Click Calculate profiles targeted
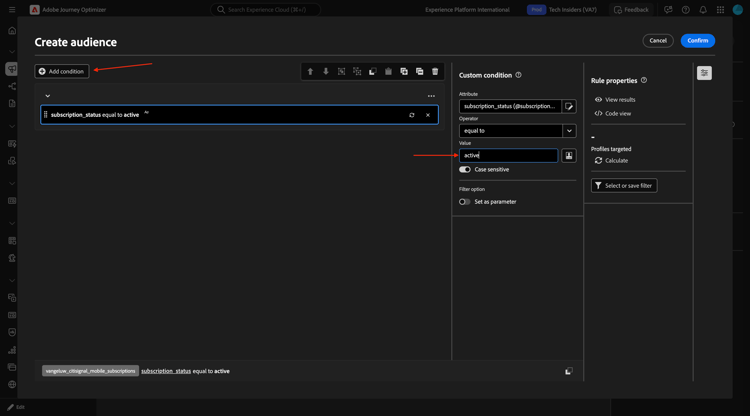The height and width of the screenshot is (416, 750). [611, 161]
